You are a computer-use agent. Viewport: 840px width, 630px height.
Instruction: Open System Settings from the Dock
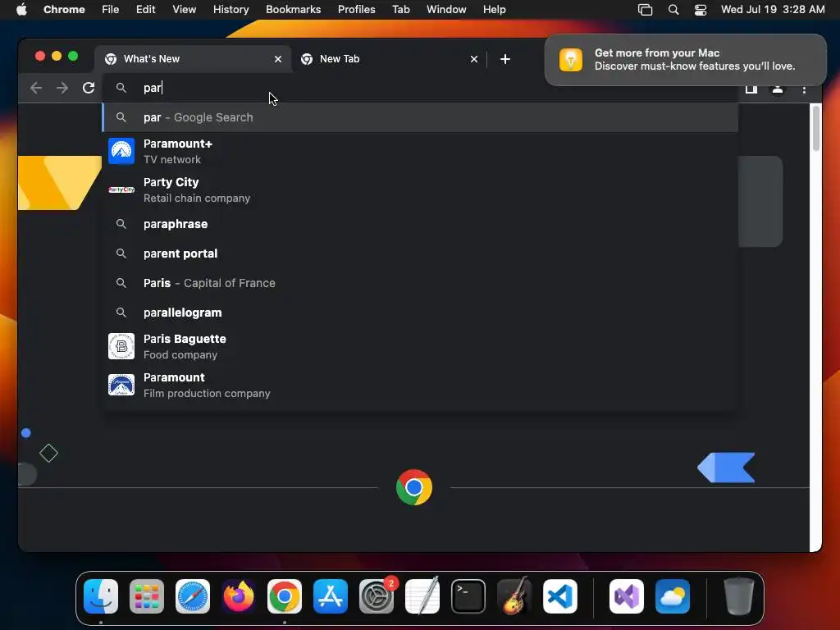pyautogui.click(x=377, y=596)
